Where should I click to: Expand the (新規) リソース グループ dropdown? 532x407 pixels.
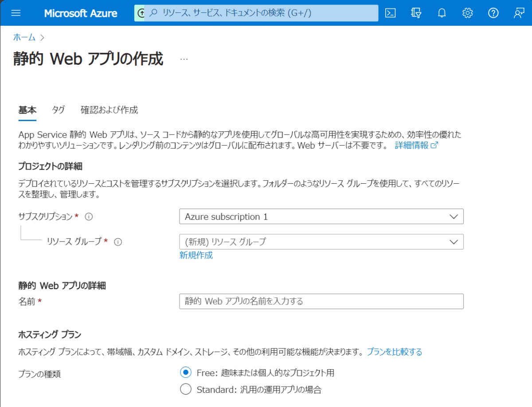pos(321,242)
